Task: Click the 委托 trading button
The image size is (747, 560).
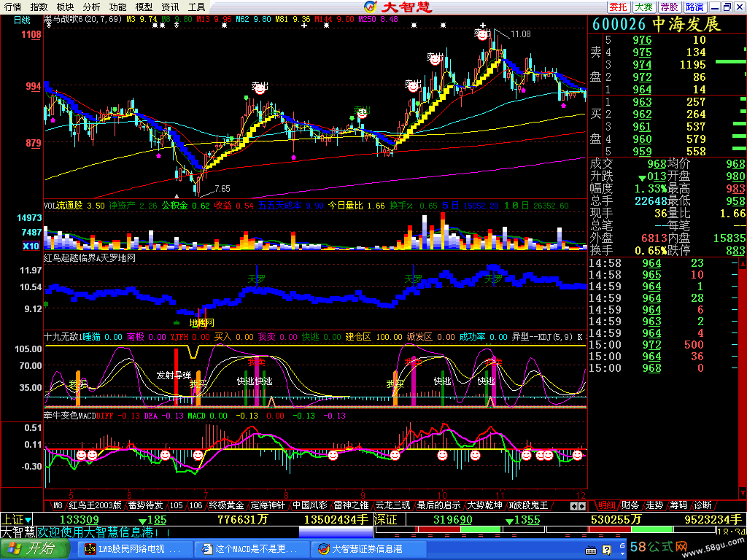Action: point(619,7)
